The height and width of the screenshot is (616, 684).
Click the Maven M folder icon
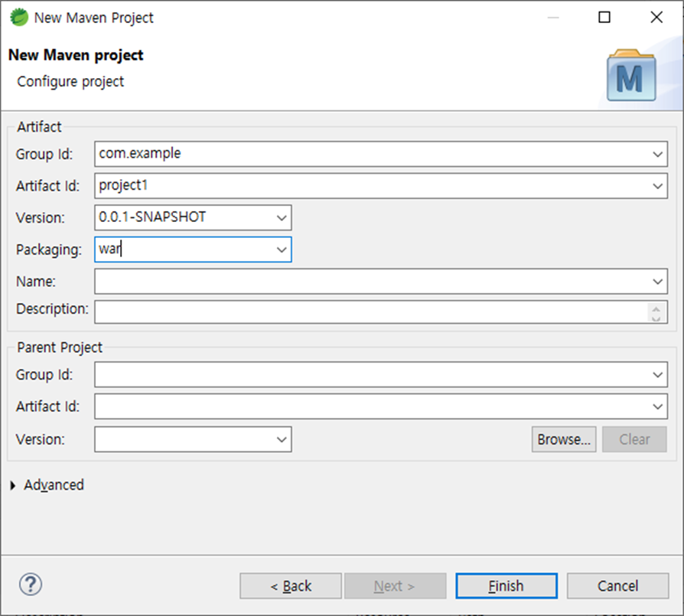click(631, 75)
